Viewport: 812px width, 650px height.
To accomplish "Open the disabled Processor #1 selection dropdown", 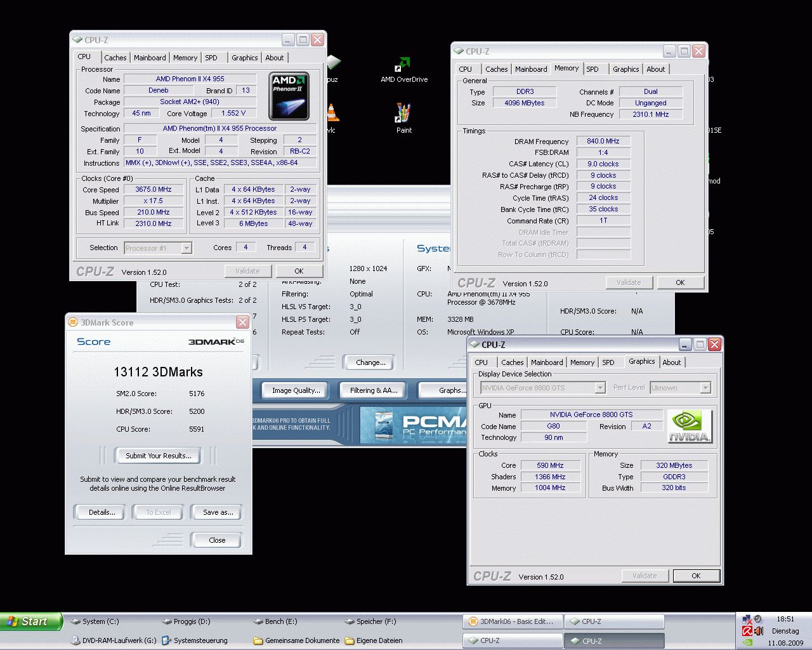I will coord(158,248).
